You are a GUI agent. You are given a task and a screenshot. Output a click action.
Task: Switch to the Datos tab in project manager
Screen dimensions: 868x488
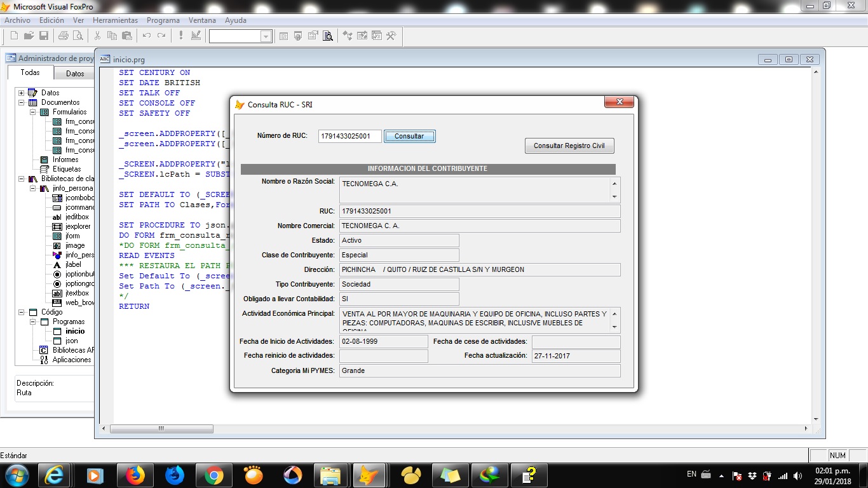(75, 74)
